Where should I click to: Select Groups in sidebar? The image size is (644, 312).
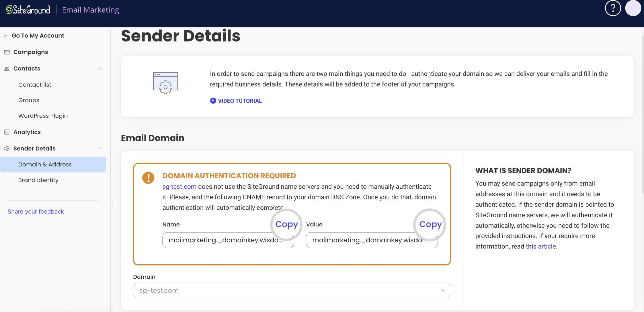point(29,100)
